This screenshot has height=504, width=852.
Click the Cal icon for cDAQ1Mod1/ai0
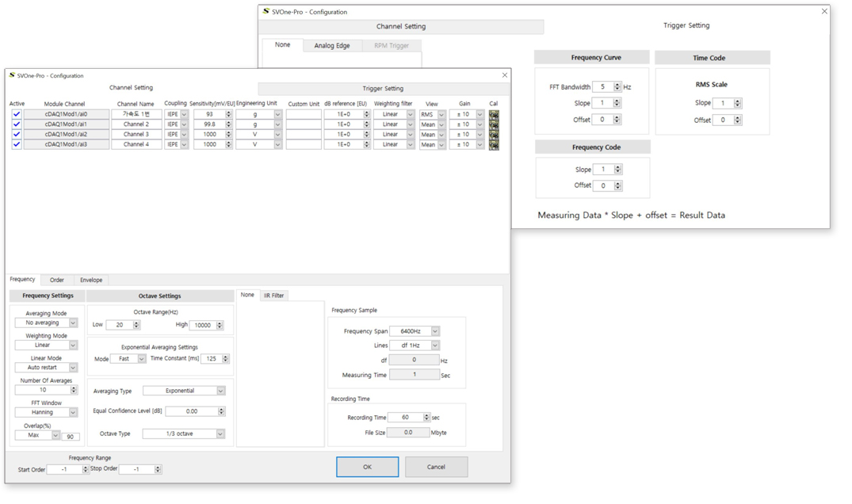point(494,115)
